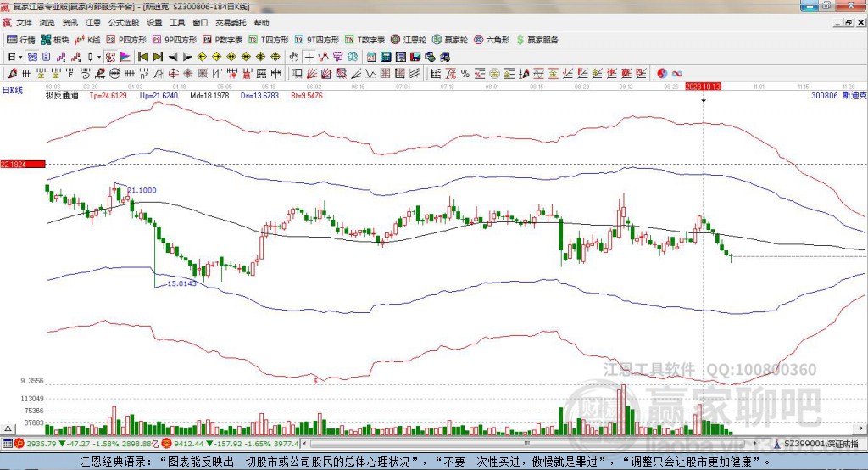868x470 pixels.
Task: Click the right arrow at volume panel edge
Action: click(860, 428)
